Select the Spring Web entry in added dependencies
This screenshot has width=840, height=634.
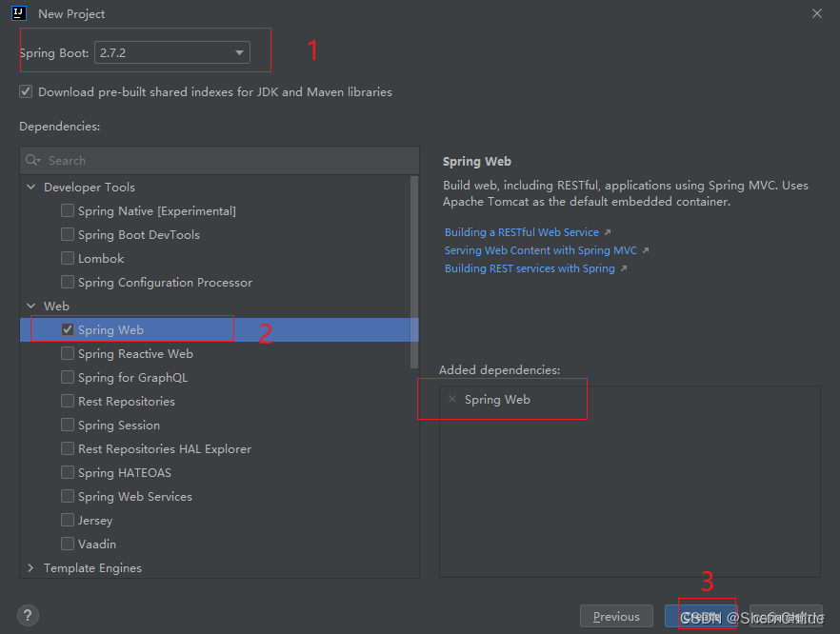[497, 400]
